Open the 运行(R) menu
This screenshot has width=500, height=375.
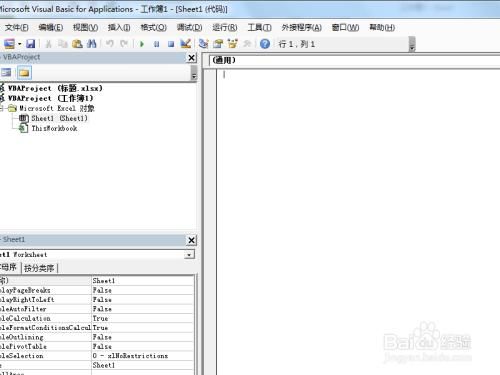click(225, 27)
